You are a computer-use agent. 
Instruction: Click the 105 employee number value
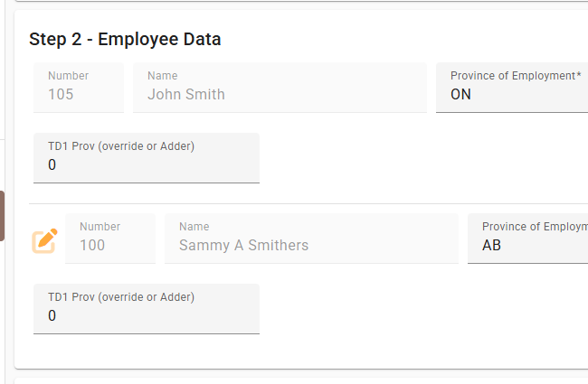[61, 95]
